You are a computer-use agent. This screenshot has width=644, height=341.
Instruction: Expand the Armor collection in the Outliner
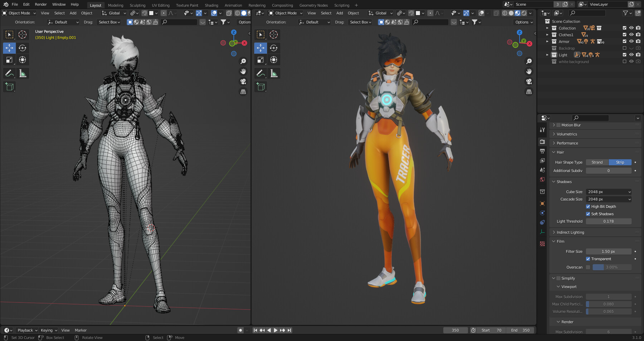click(x=548, y=41)
